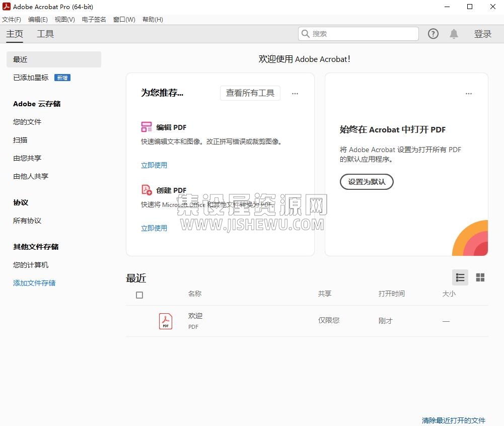Open 由您共享 in the sidebar
The height and width of the screenshot is (426, 504).
[x=27, y=158]
